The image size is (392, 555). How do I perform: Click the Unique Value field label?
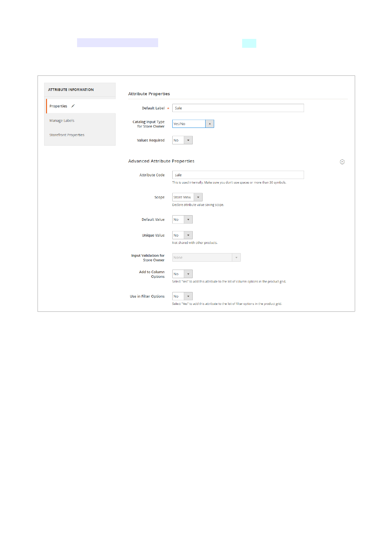click(153, 235)
